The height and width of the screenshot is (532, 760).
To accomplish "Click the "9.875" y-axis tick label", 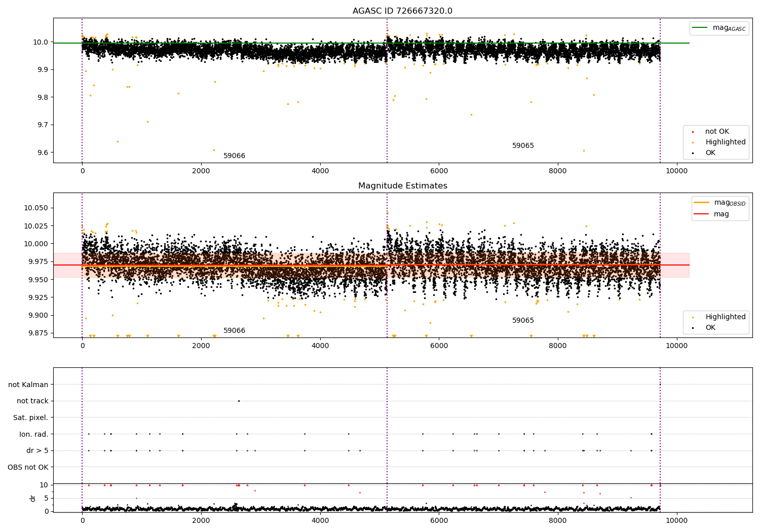I will 38,333.
